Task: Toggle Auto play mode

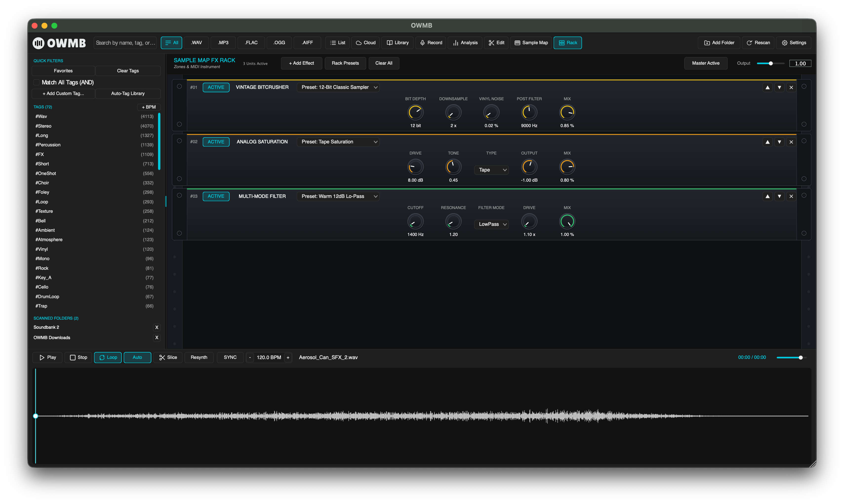Action: 137,357
